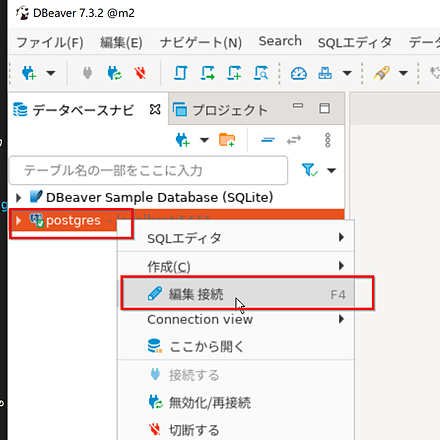The height and width of the screenshot is (440, 440).
Task: Click the table name filter input field
Action: coord(149,170)
